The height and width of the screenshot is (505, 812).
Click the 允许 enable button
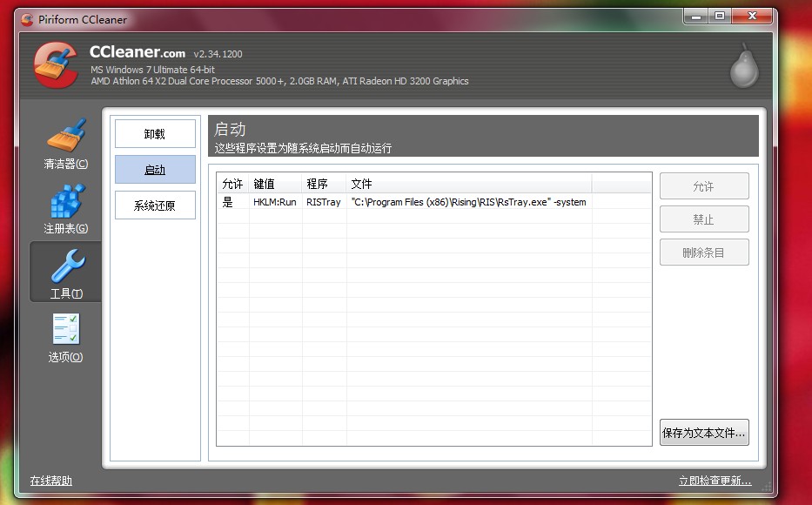pos(704,186)
